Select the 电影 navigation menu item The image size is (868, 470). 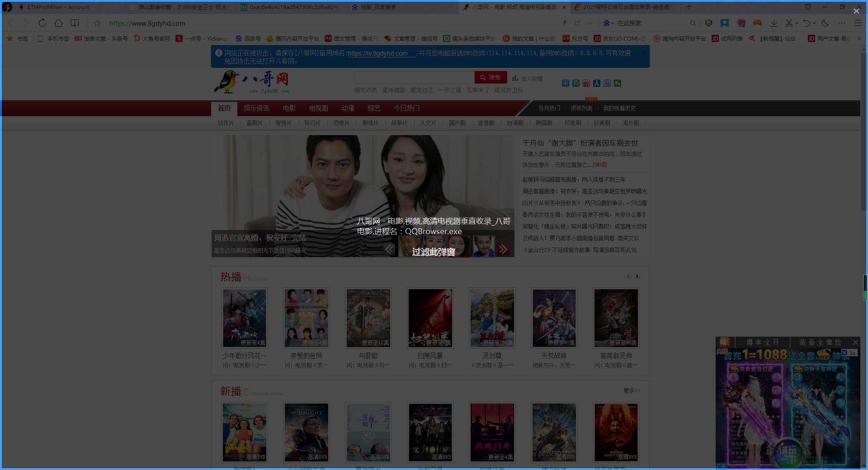coord(289,108)
